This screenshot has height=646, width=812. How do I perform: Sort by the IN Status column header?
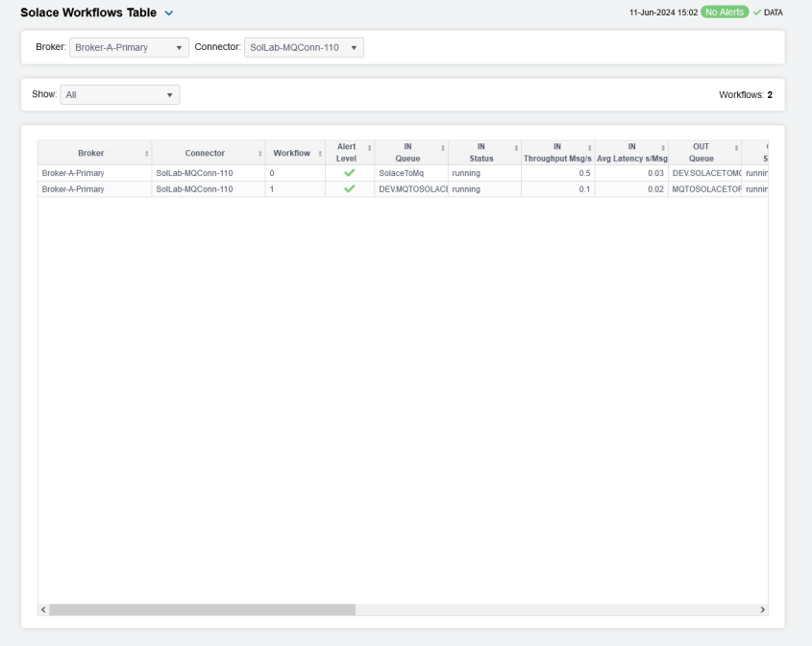[480, 152]
